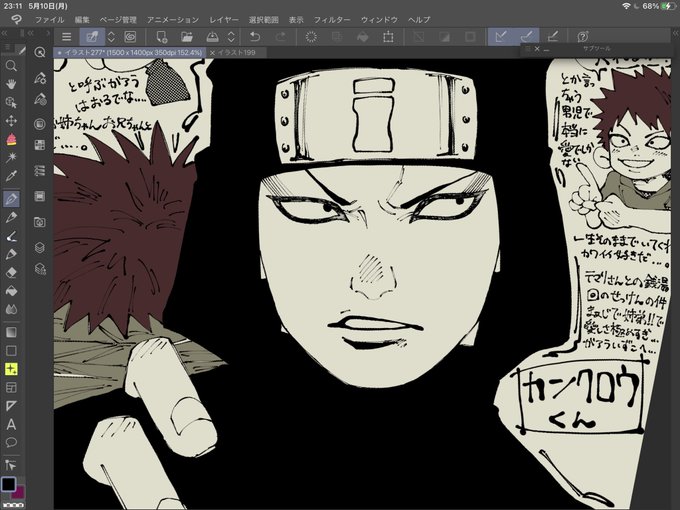The image size is (680, 510).
Task: Open the Brush Size palette icon
Action: click(40, 99)
